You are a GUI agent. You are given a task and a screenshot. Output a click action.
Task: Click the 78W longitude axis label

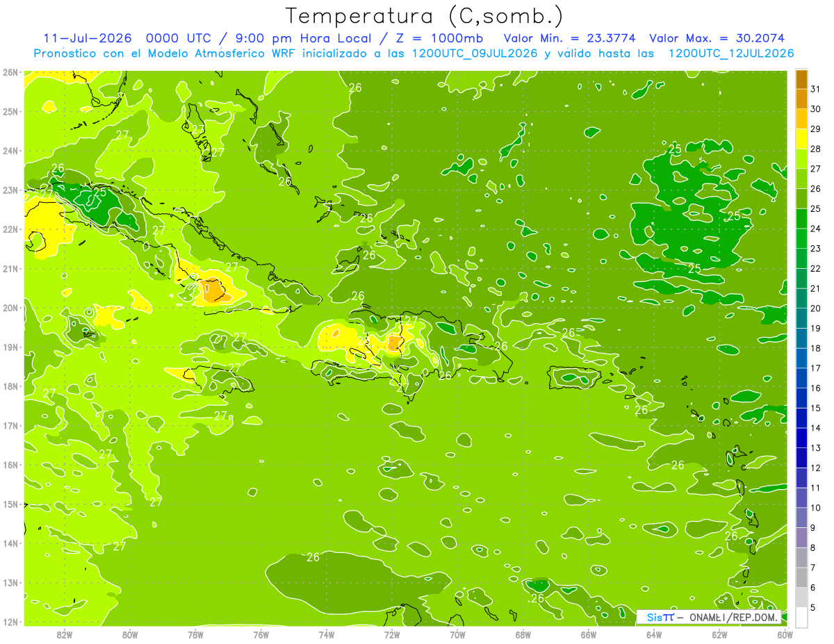tap(195, 634)
